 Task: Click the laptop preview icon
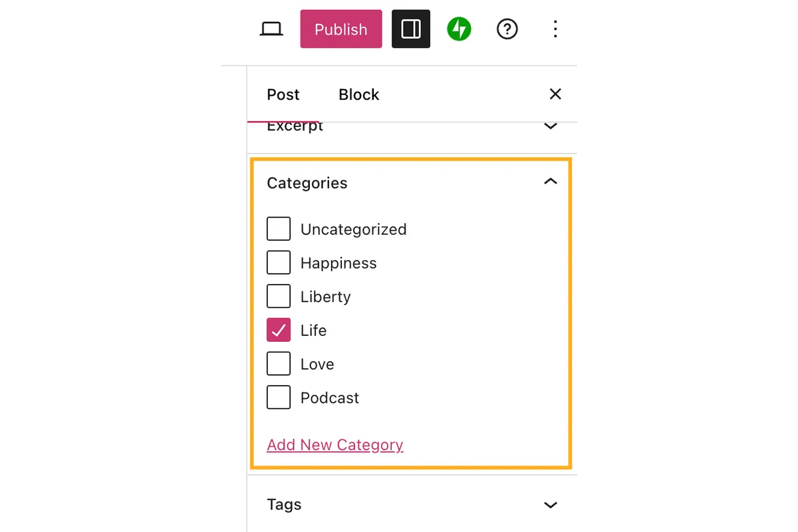tap(271, 29)
